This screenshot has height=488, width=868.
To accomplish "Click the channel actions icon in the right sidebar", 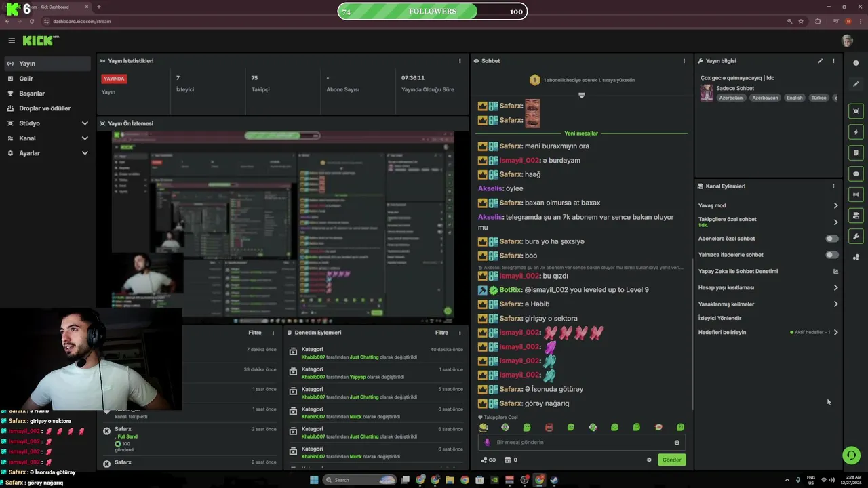I will click(x=856, y=216).
